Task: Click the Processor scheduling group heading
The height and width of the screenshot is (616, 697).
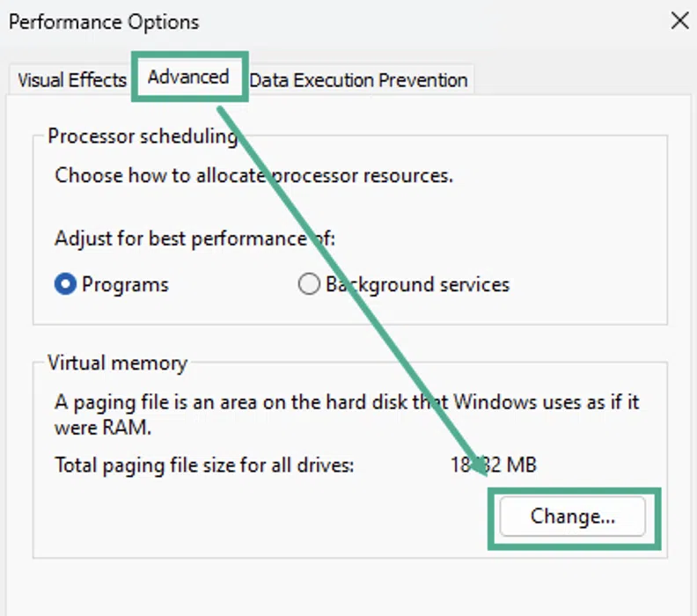Action: tap(143, 136)
